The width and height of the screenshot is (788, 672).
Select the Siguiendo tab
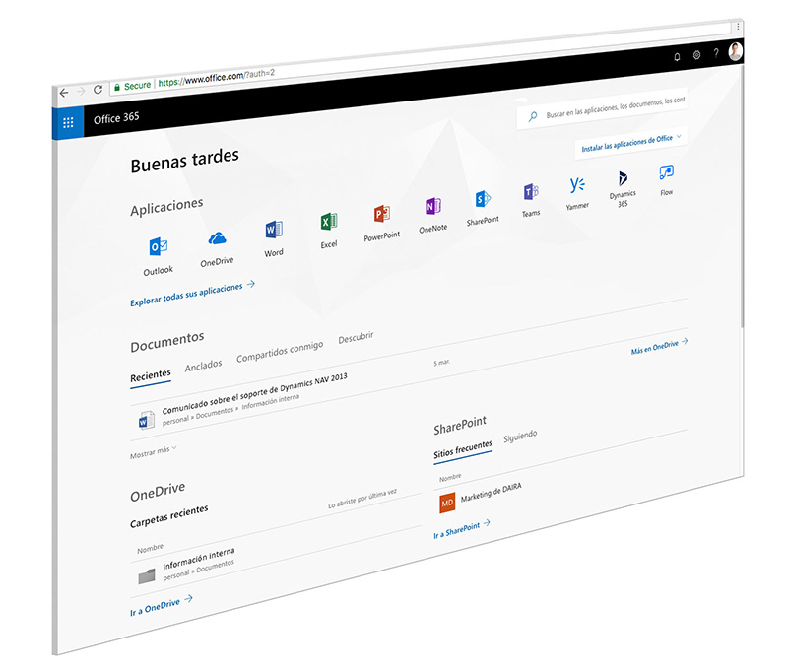tap(520, 436)
